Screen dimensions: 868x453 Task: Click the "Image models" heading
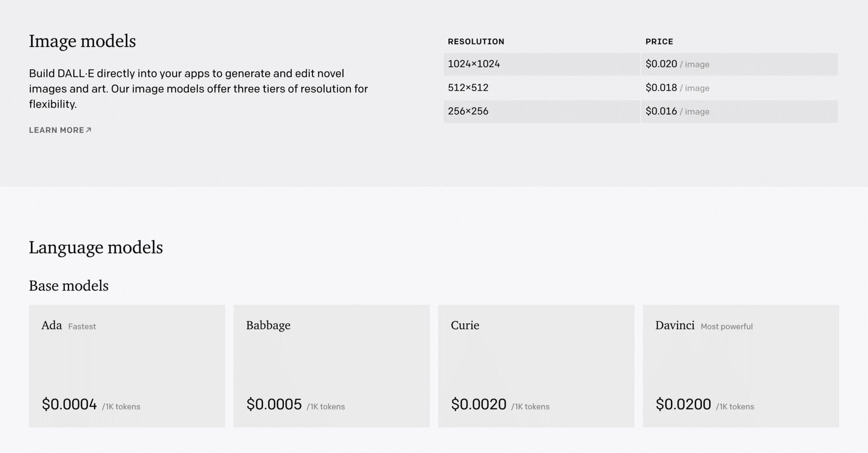pyautogui.click(x=82, y=41)
